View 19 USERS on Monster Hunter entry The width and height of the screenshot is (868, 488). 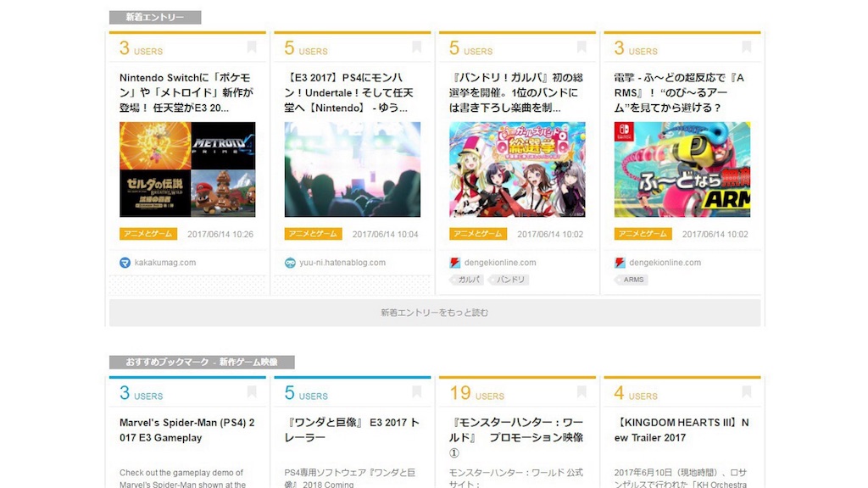(477, 393)
